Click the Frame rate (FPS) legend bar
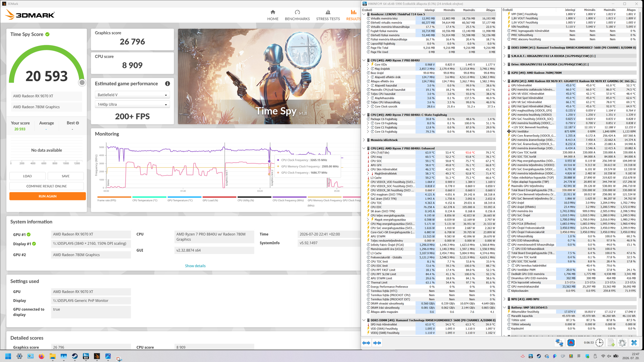 [114, 197]
